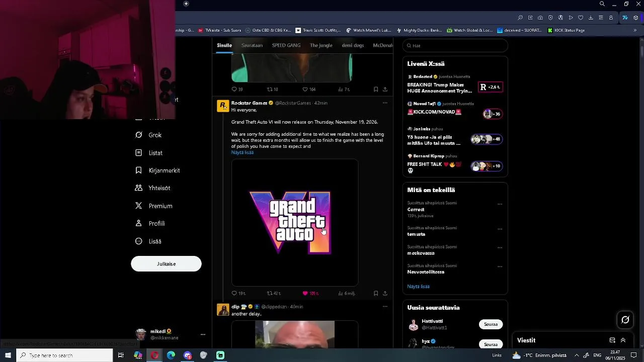Compose new message in Viestit panel
644x362 pixels.
click(612, 340)
